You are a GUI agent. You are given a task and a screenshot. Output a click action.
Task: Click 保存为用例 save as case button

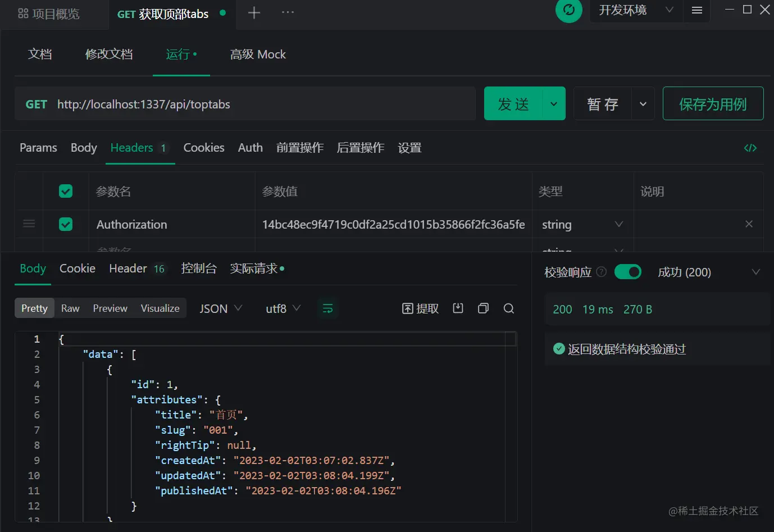click(713, 104)
